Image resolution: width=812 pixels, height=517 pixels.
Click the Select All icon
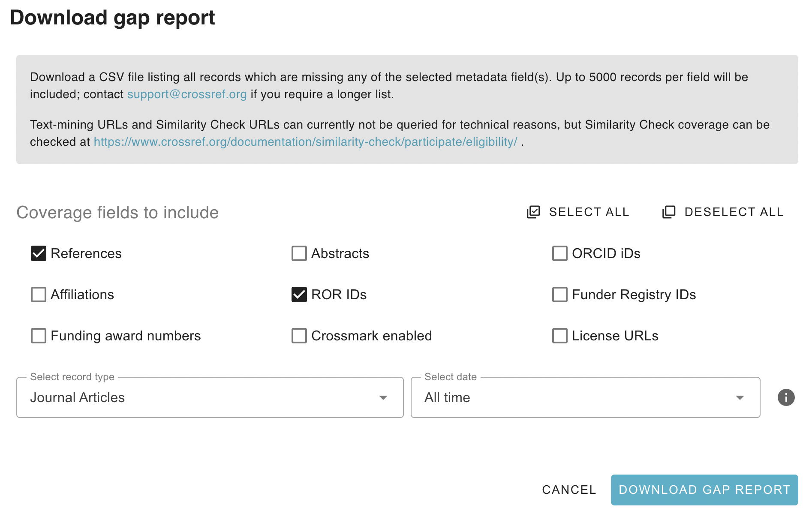(533, 212)
